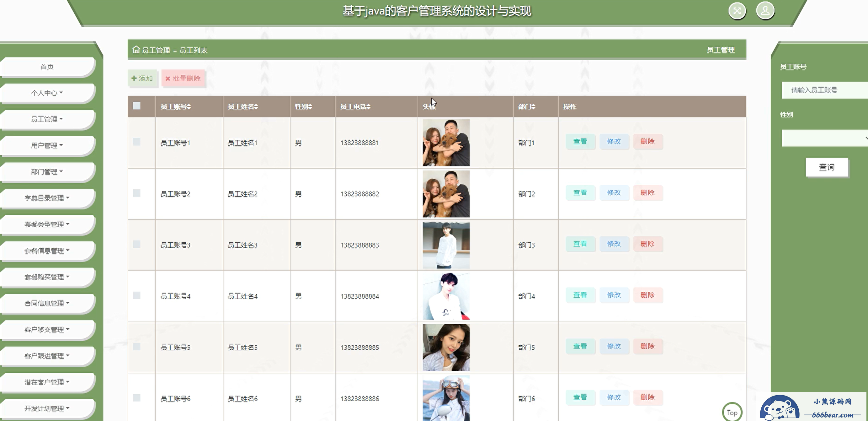Screen dimensions: 868x421
Task: Toggle the select-all checkbox in table header
Action: point(136,105)
